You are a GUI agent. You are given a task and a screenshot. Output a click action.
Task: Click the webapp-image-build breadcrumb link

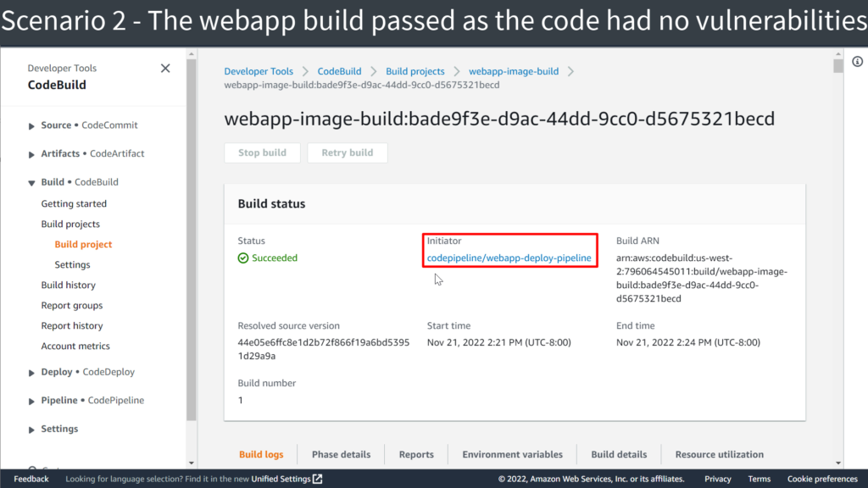[514, 71]
